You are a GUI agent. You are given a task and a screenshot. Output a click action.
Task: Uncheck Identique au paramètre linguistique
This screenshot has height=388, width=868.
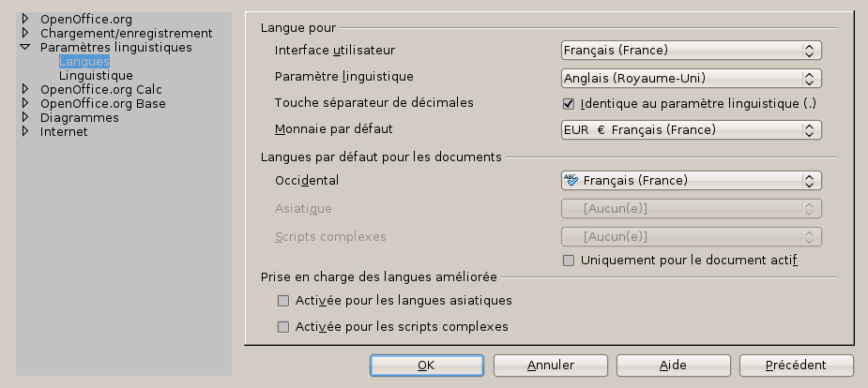[x=568, y=103]
